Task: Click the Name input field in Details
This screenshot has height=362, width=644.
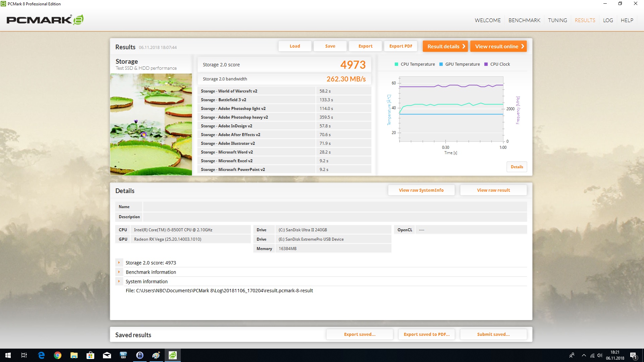Action: click(x=335, y=207)
